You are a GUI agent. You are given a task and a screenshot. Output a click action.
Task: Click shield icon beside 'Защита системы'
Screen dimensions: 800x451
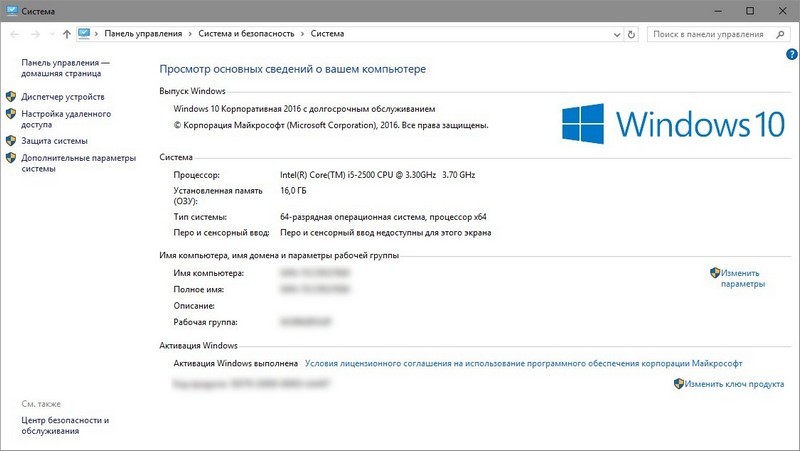11,140
